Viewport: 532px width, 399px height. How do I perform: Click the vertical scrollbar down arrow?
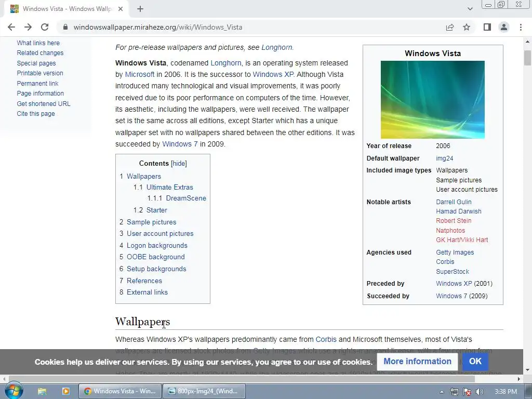[x=527, y=370]
